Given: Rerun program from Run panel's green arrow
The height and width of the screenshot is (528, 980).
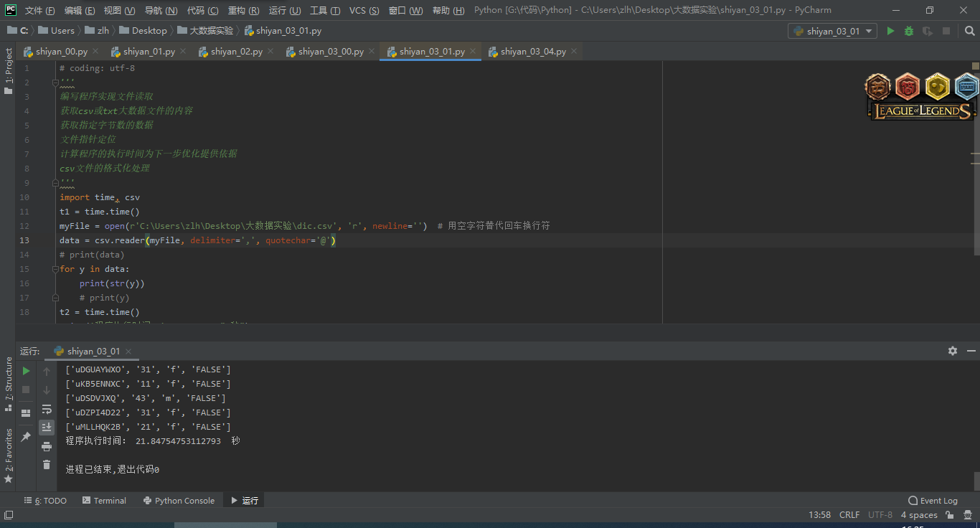Looking at the screenshot, I should tap(26, 371).
